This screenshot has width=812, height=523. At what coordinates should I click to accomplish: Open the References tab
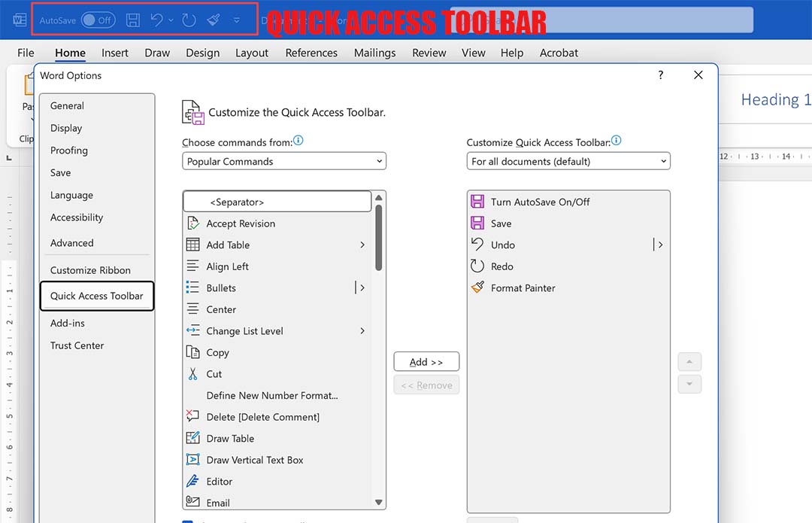(x=311, y=53)
